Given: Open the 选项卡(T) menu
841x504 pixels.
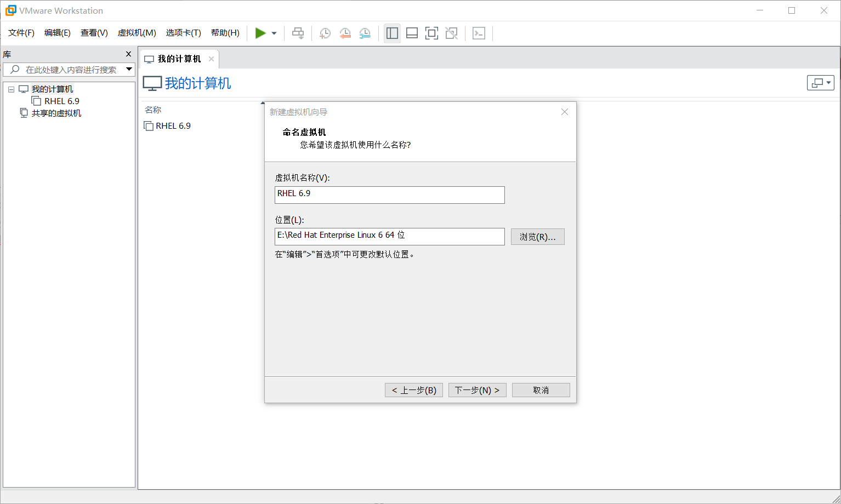Looking at the screenshot, I should [184, 33].
